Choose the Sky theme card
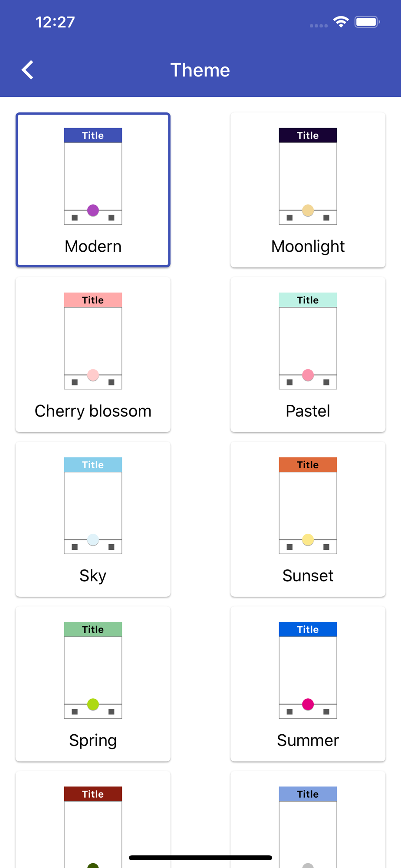Screen dimensions: 401x868 [x=93, y=519]
